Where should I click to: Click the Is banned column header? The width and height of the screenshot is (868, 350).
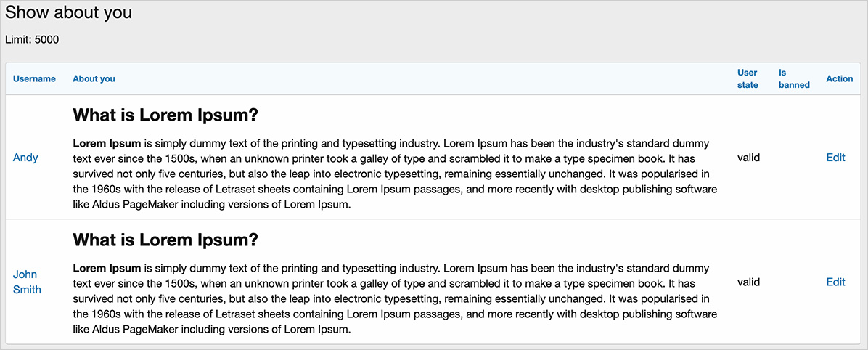794,78
